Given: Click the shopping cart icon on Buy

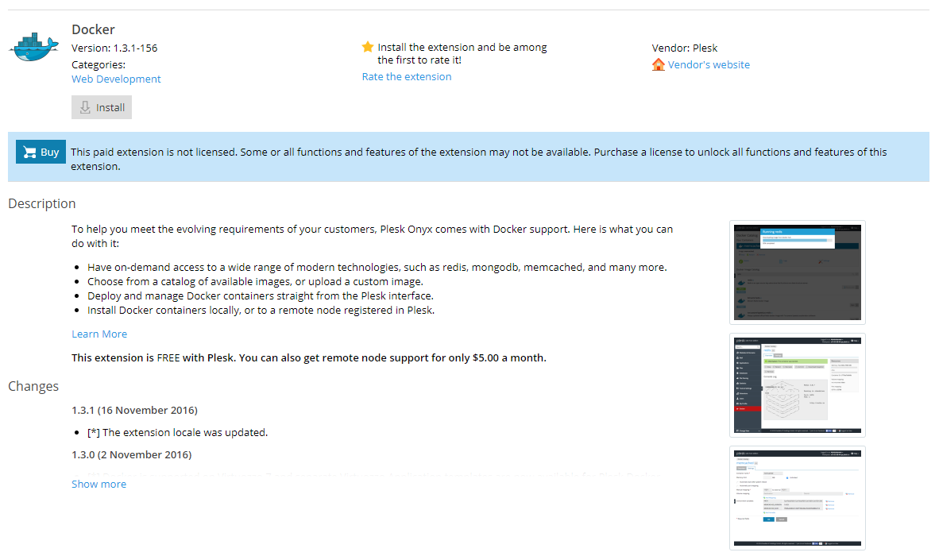Looking at the screenshot, I should [29, 153].
